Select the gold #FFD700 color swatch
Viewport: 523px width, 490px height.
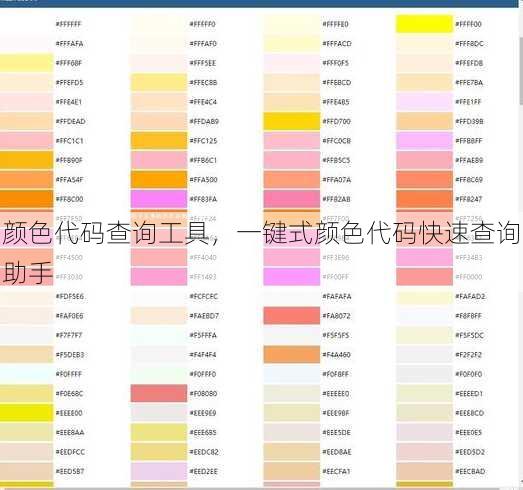(x=292, y=121)
